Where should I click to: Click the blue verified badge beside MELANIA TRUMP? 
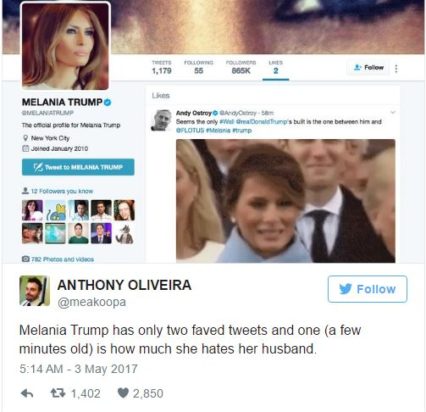(x=107, y=102)
